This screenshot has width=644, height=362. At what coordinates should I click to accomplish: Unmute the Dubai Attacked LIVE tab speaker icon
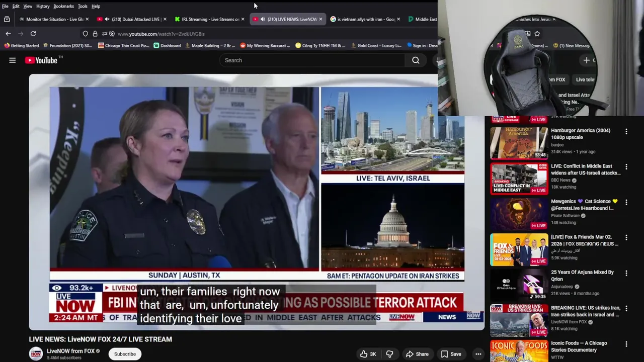click(x=107, y=19)
